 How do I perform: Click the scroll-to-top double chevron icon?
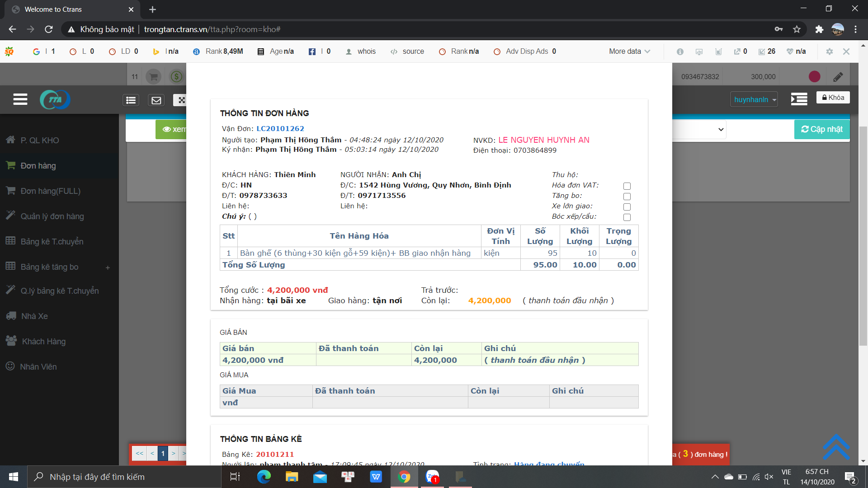coord(835,446)
